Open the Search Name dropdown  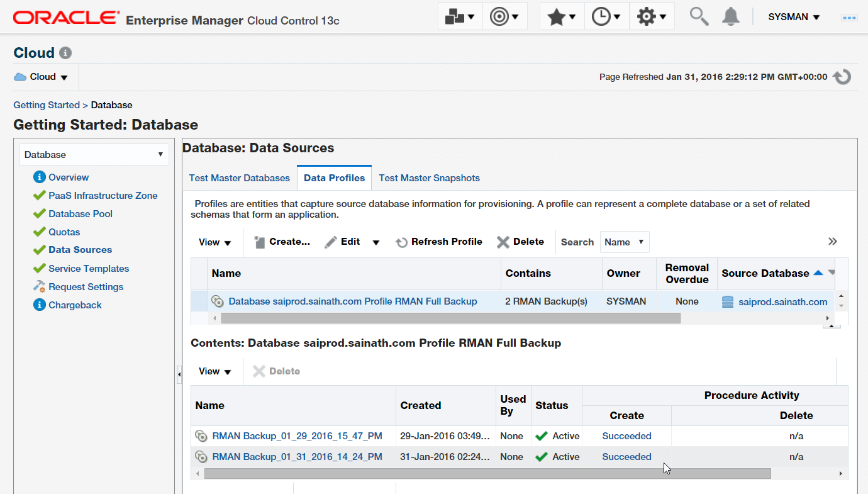[x=625, y=242]
